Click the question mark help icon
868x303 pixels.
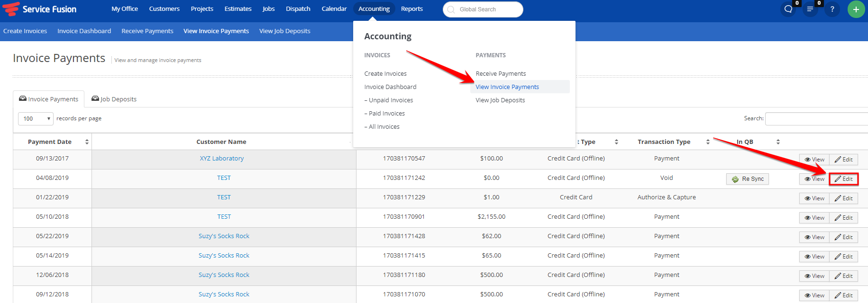pyautogui.click(x=832, y=9)
